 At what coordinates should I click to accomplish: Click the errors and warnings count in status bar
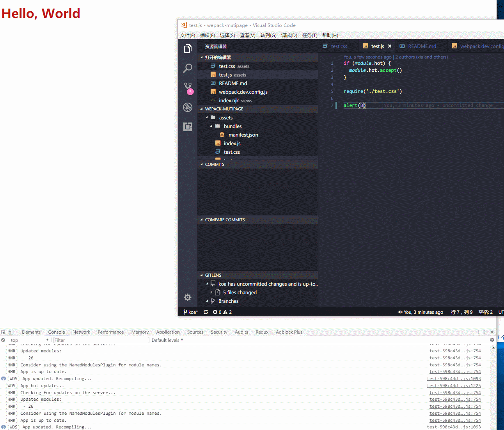pyautogui.click(x=222, y=312)
